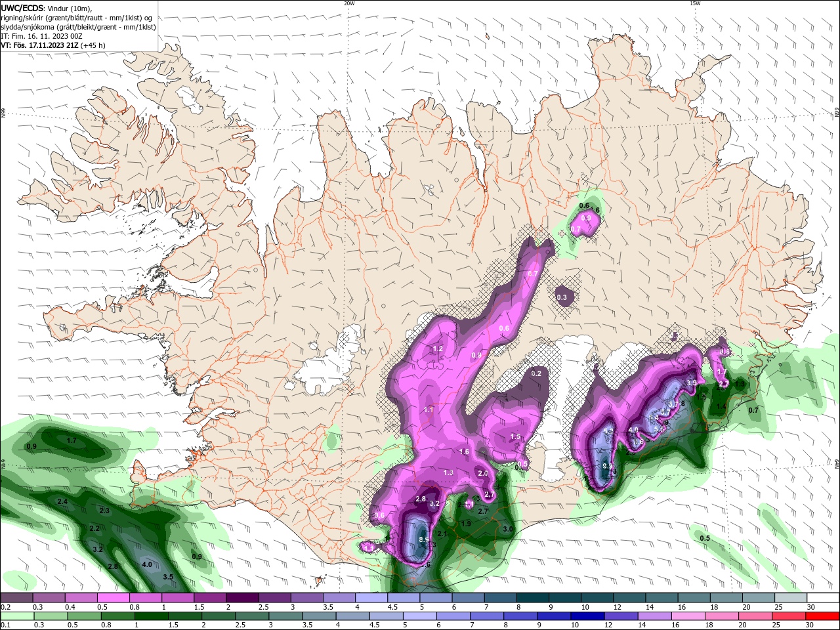Click the '15W' longitude label
The width and height of the screenshot is (840, 630).
695,3
